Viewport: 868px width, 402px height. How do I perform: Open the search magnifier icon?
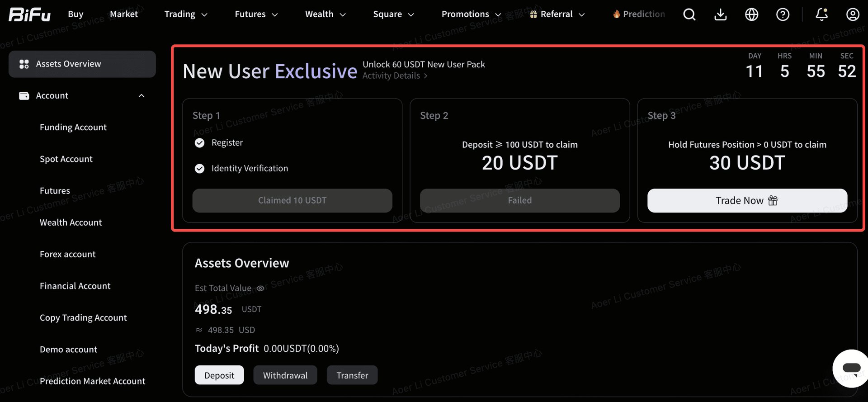pyautogui.click(x=689, y=14)
